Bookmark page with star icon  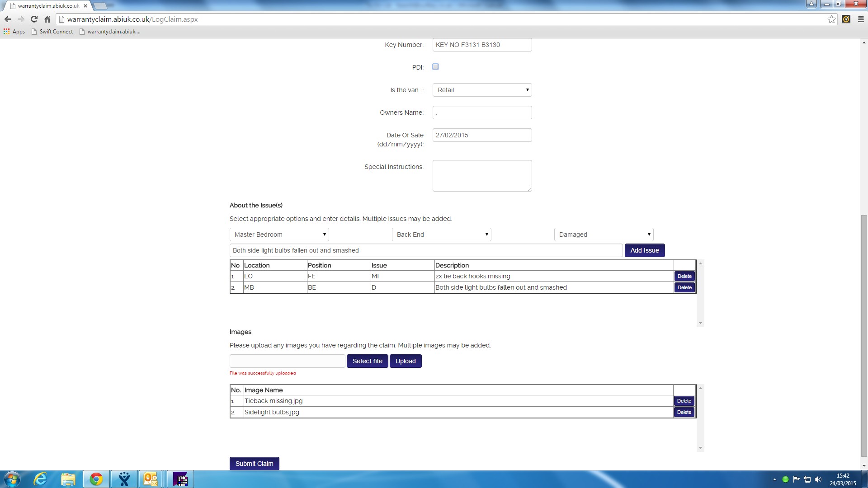tap(831, 19)
